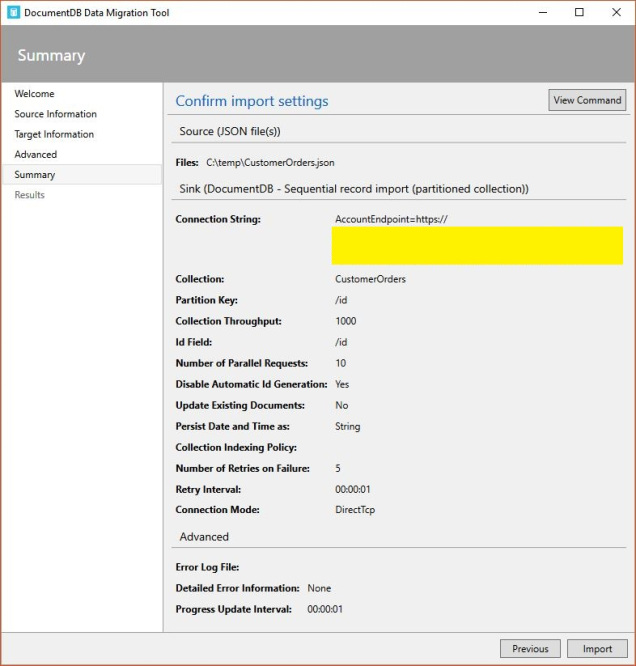Click the CustomerOrders collection value
Viewport: 636px width, 666px height.
[370, 279]
